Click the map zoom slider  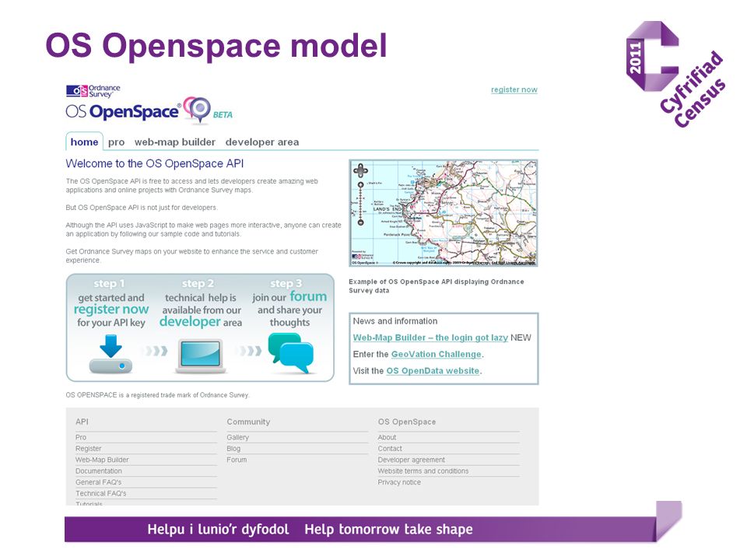pyautogui.click(x=360, y=204)
